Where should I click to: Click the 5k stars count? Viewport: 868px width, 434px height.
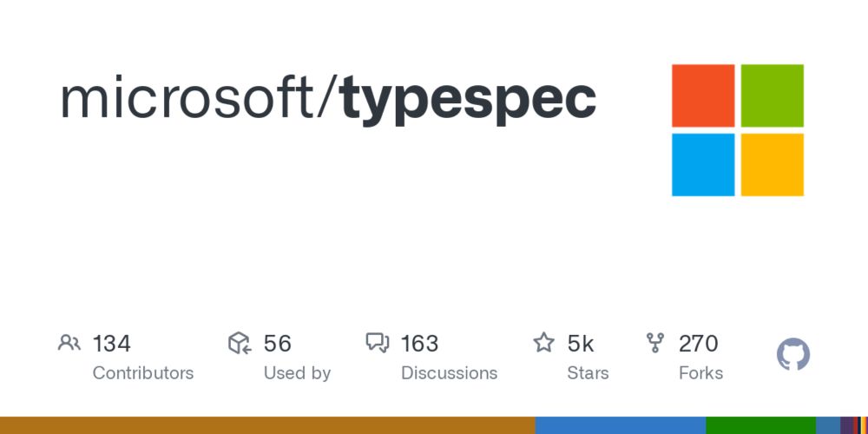(580, 344)
